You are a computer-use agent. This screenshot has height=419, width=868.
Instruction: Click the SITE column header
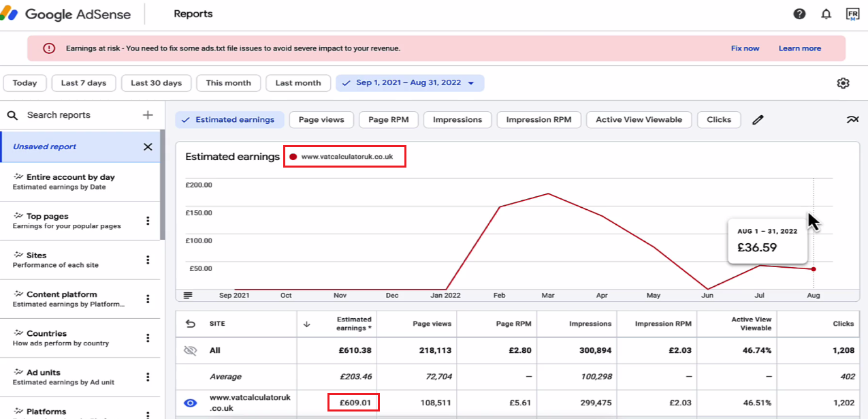pos(218,324)
